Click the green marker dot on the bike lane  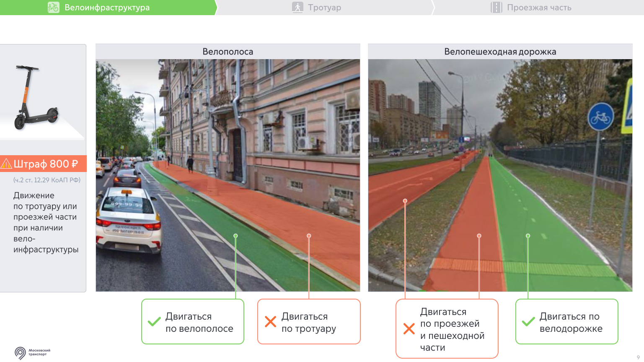click(235, 236)
